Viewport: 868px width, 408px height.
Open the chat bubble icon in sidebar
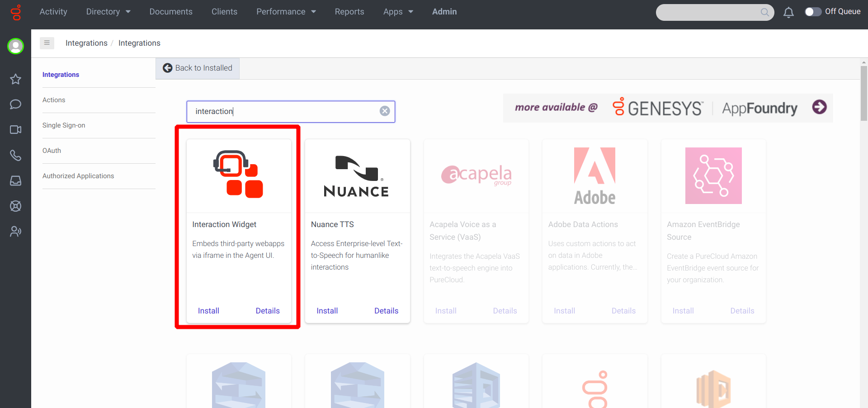click(15, 104)
